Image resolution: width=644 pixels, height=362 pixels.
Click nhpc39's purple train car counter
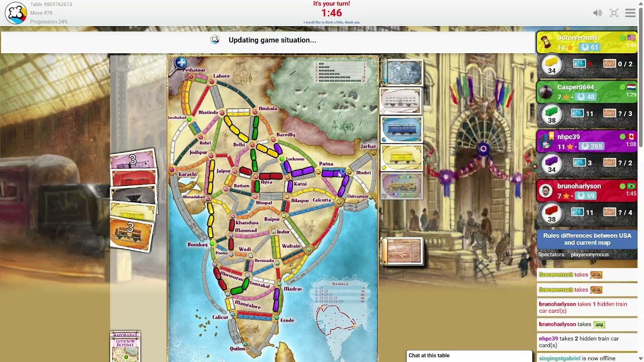[551, 164]
